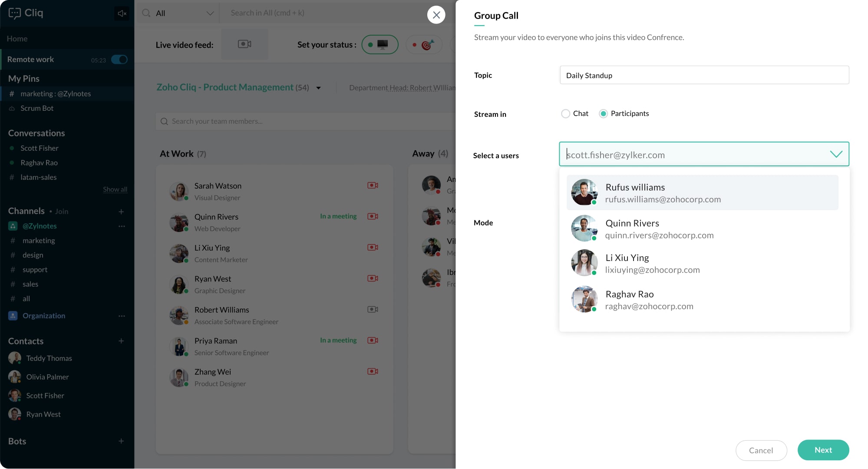
Task: Click Sarah Watson's video call icon
Action: [373, 185]
